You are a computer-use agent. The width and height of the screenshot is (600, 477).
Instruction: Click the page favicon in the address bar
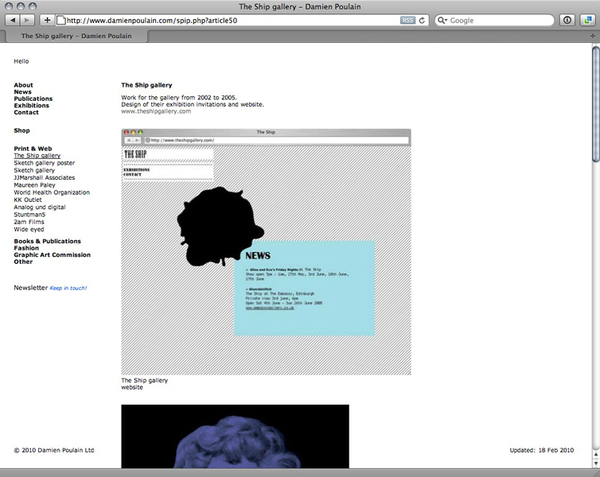tap(61, 21)
